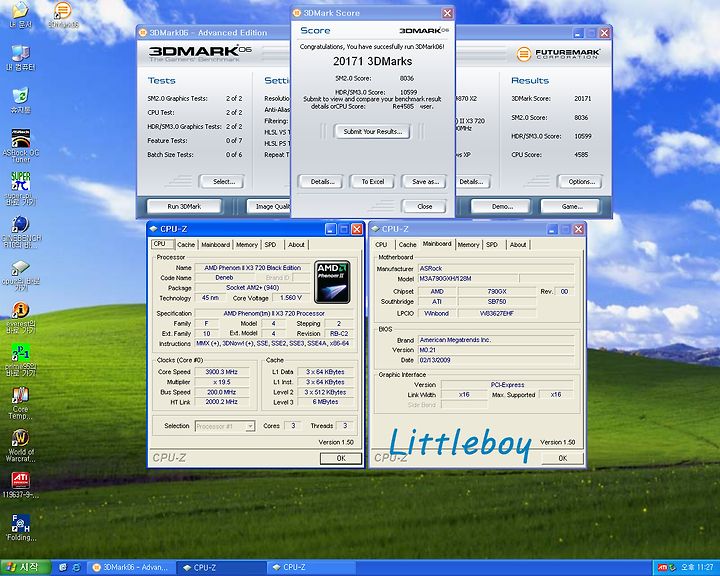
Task: Switch to 3DMark06 taskbar window button
Action: [x=131, y=568]
